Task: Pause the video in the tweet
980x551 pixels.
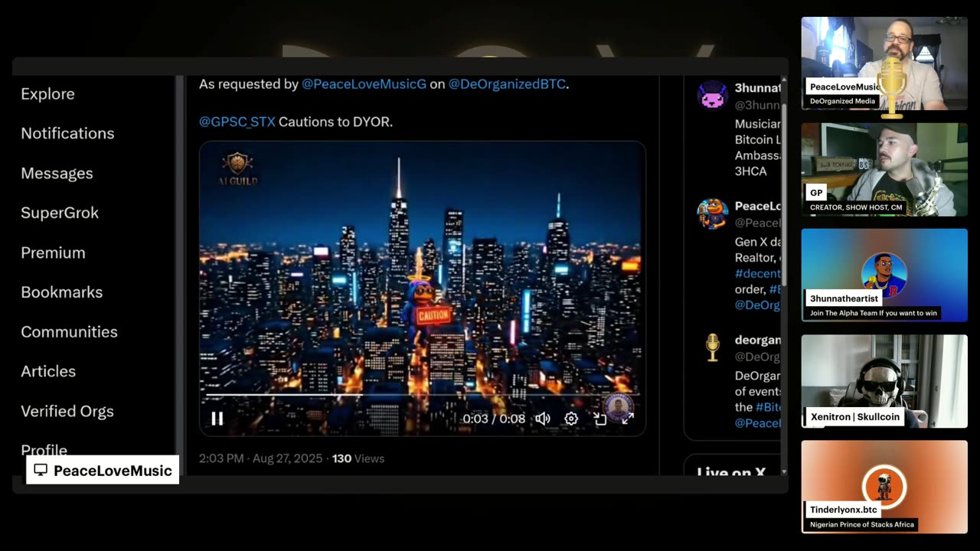Action: tap(217, 419)
